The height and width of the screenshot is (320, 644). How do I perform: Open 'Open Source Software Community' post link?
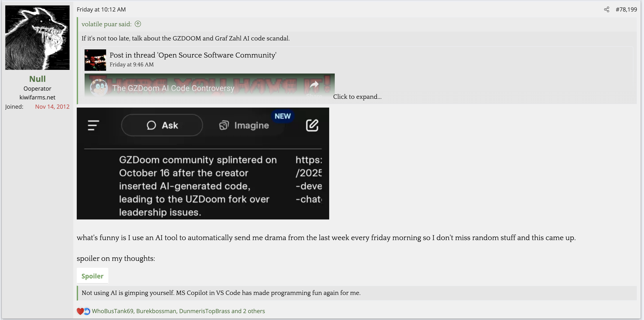coord(193,55)
